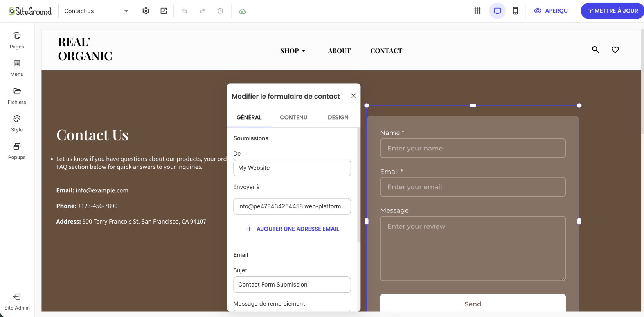Edit the De sender field
644x317 pixels.
pos(292,168)
